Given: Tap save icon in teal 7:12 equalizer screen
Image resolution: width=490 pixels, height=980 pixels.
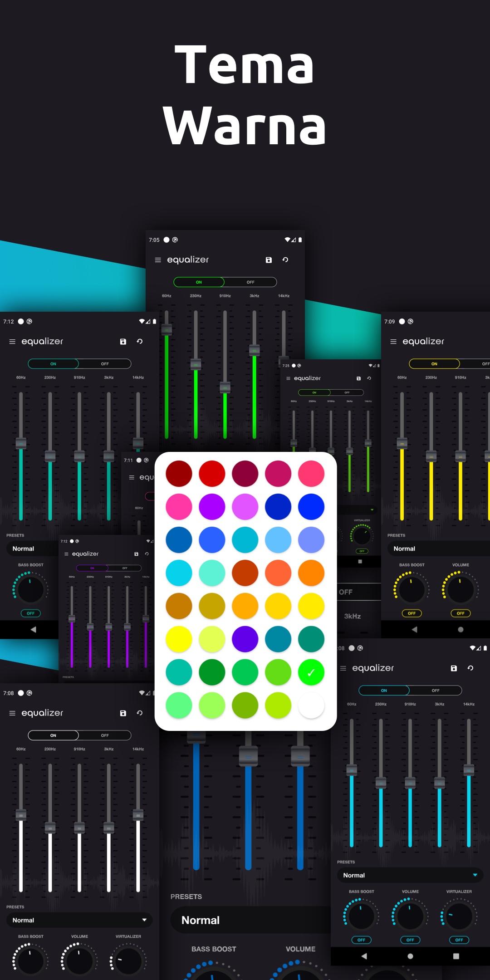Looking at the screenshot, I should (123, 342).
